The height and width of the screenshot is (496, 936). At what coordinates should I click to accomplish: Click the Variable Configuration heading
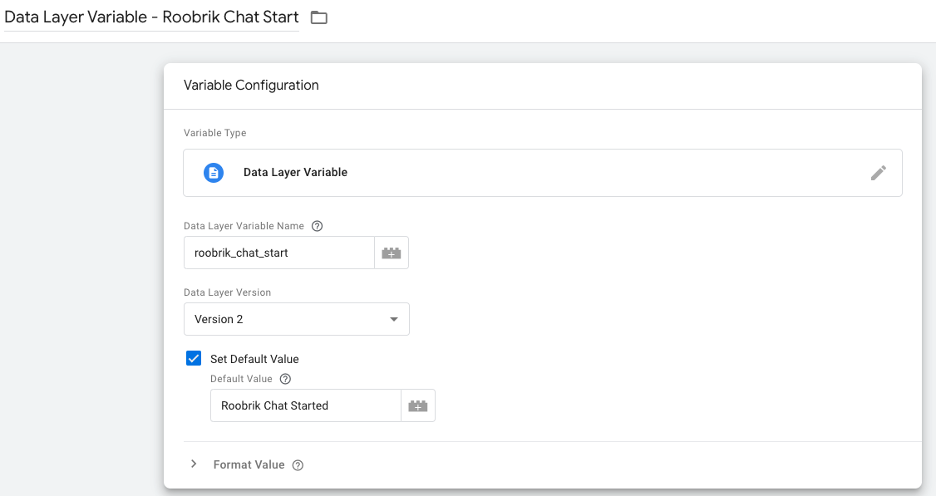(x=251, y=85)
